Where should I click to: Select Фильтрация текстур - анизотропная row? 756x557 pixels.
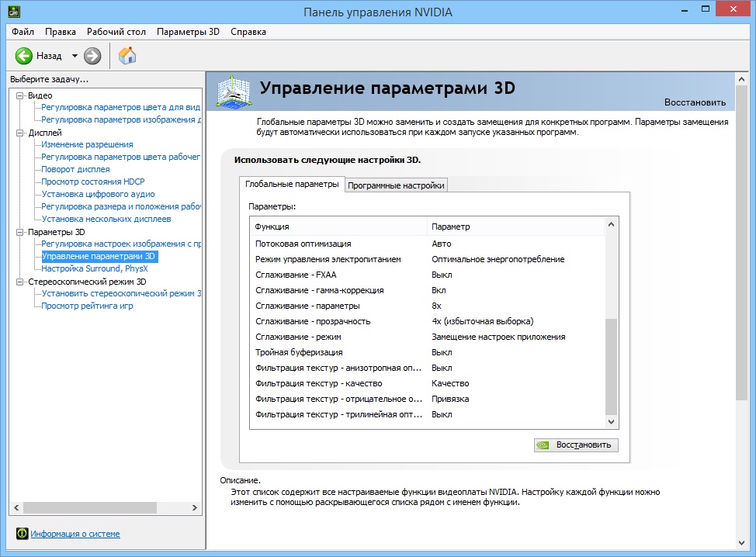[x=427, y=368]
